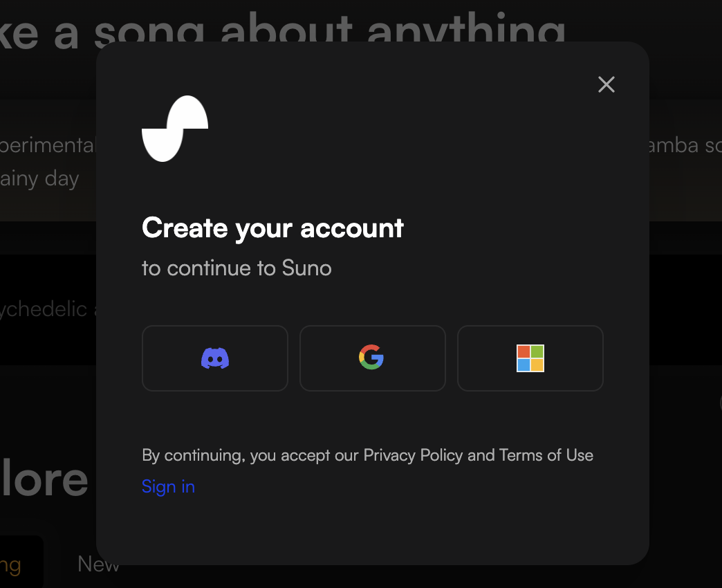This screenshot has height=588, width=722.
Task: Open the Terms of Use link
Action: coord(546,455)
